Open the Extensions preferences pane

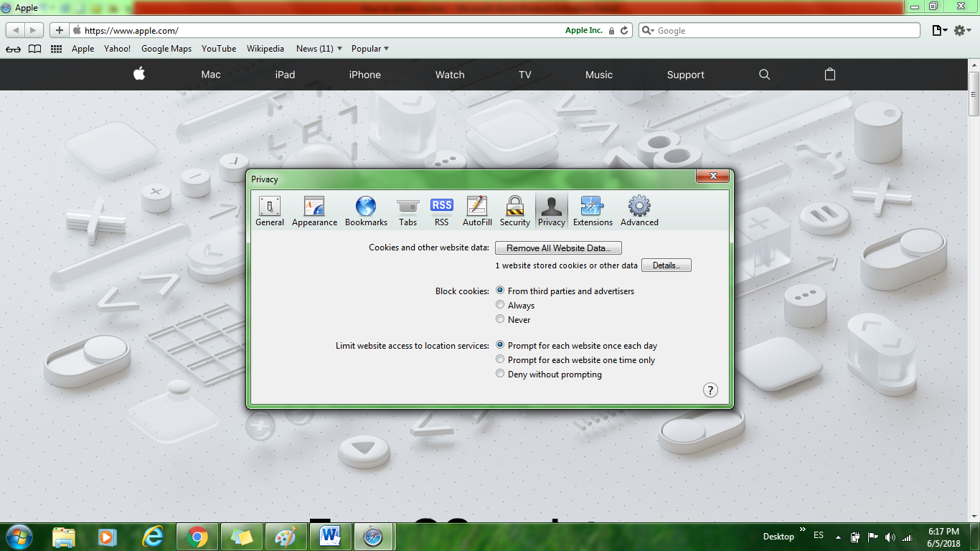(x=593, y=212)
